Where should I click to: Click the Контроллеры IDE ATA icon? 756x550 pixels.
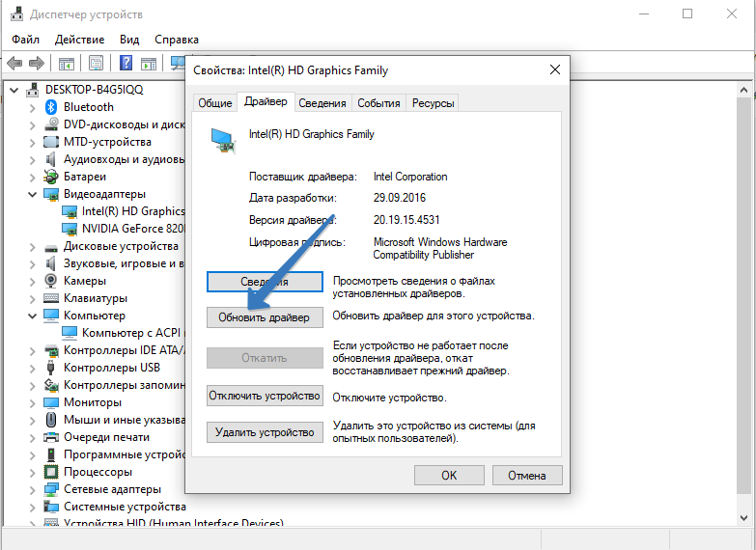point(51,350)
